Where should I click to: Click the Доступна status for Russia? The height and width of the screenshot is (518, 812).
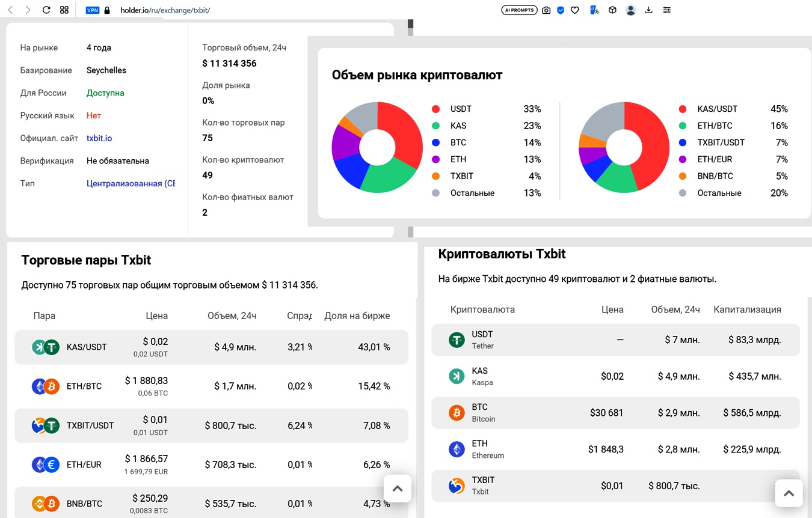[105, 93]
